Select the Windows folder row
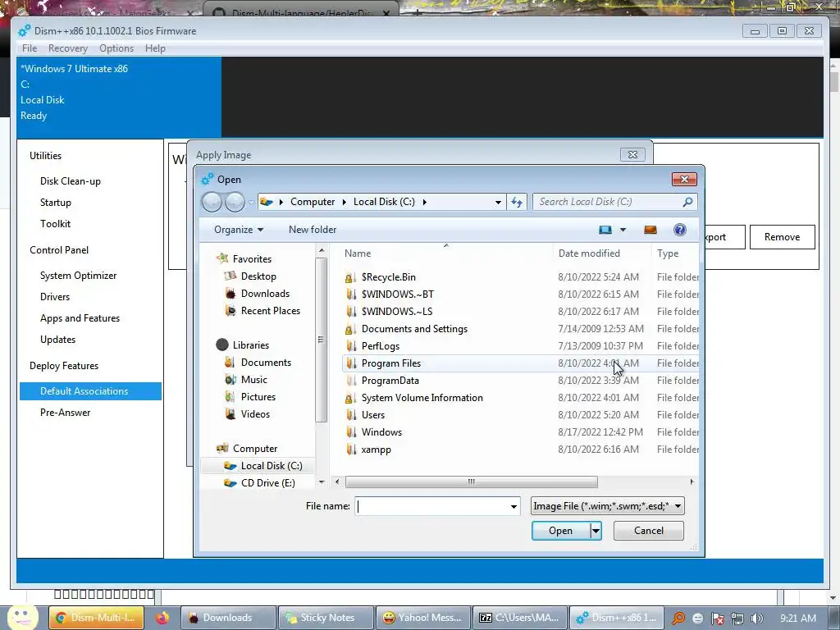The width and height of the screenshot is (840, 630). (x=519, y=432)
